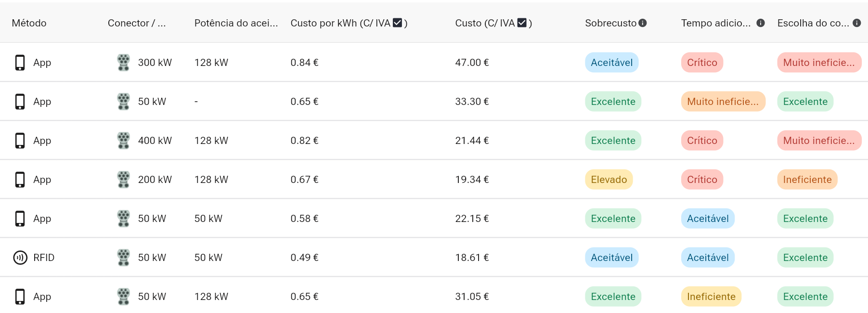This screenshot has width=868, height=313.
Task: Toggle the IVA checkbox in the Custo header
Action: [522, 23]
